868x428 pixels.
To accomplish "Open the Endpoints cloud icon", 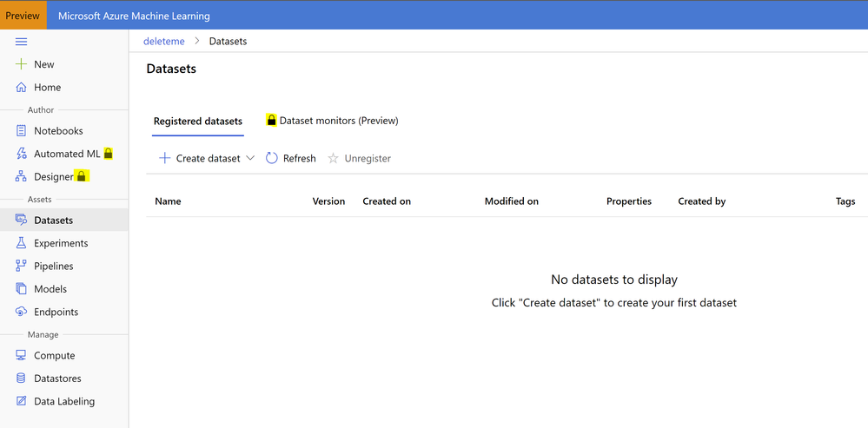I will 22,312.
